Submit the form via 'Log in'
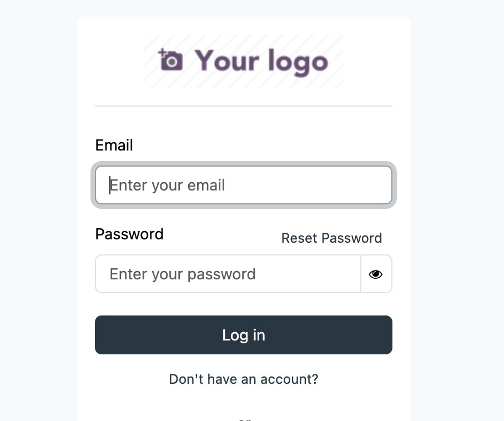The height and width of the screenshot is (421, 504). (244, 335)
